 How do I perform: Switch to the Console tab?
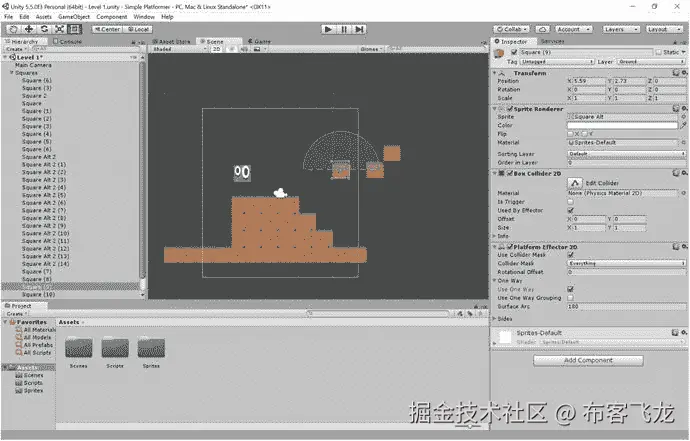pos(67,41)
